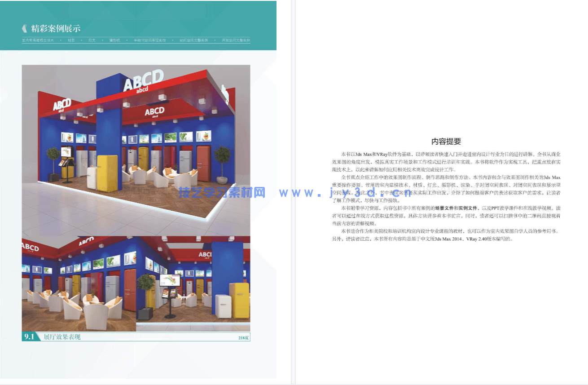Click the 室内常用建模全技术 link
Image resolution: width=588 pixels, height=385 pixels.
[x=38, y=40]
